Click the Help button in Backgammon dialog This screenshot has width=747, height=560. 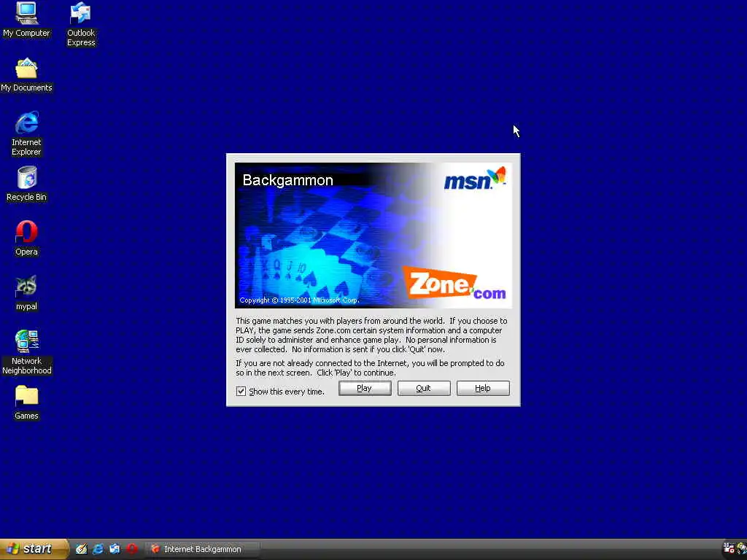pos(483,388)
